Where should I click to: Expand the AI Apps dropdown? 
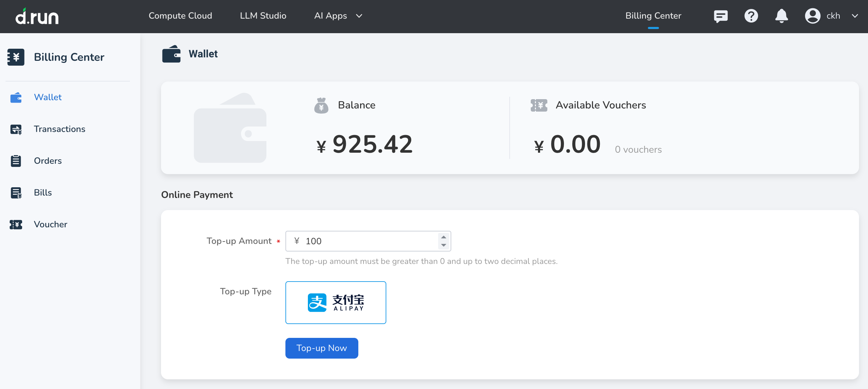pos(359,16)
